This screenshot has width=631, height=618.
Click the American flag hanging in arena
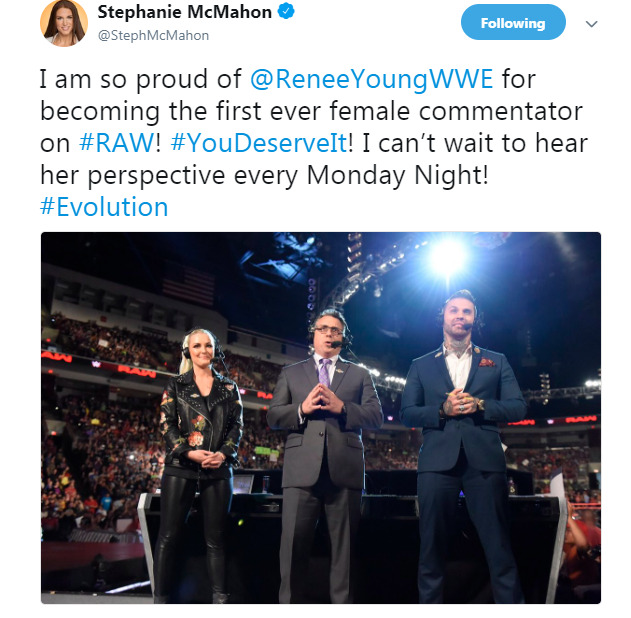pyautogui.click(x=188, y=286)
